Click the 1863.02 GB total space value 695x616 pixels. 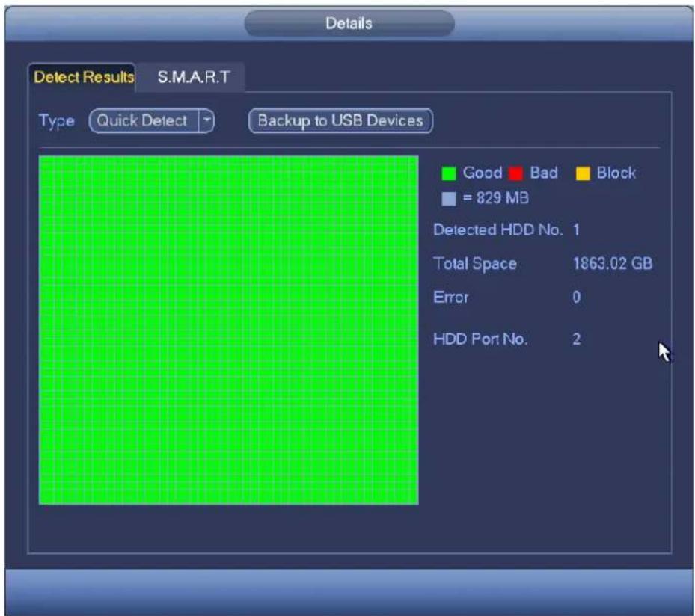[613, 263]
